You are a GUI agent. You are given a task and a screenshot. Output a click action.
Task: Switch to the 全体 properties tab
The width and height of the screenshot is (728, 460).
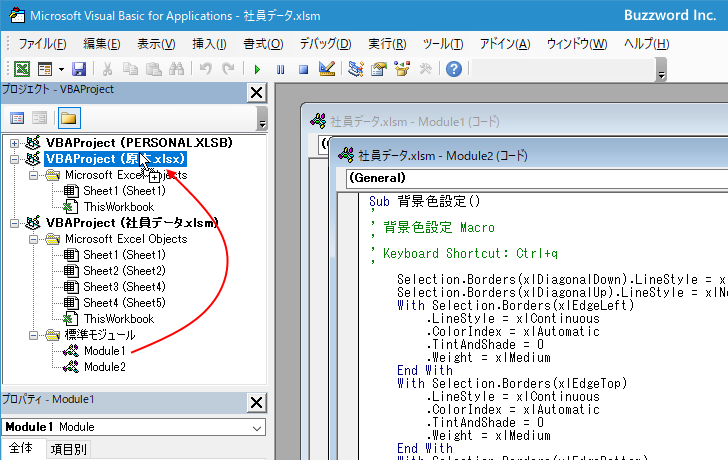tap(21, 448)
